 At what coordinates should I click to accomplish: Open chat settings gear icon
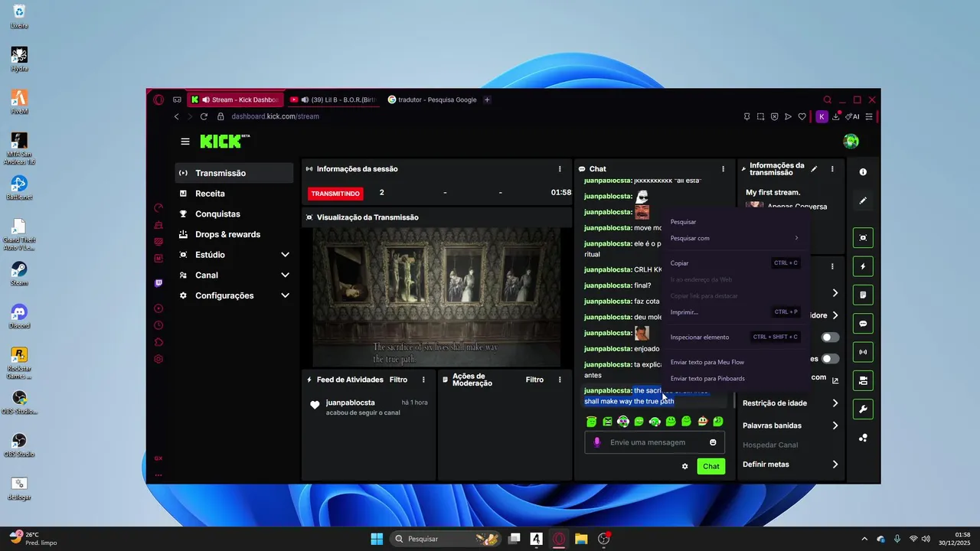(x=684, y=466)
